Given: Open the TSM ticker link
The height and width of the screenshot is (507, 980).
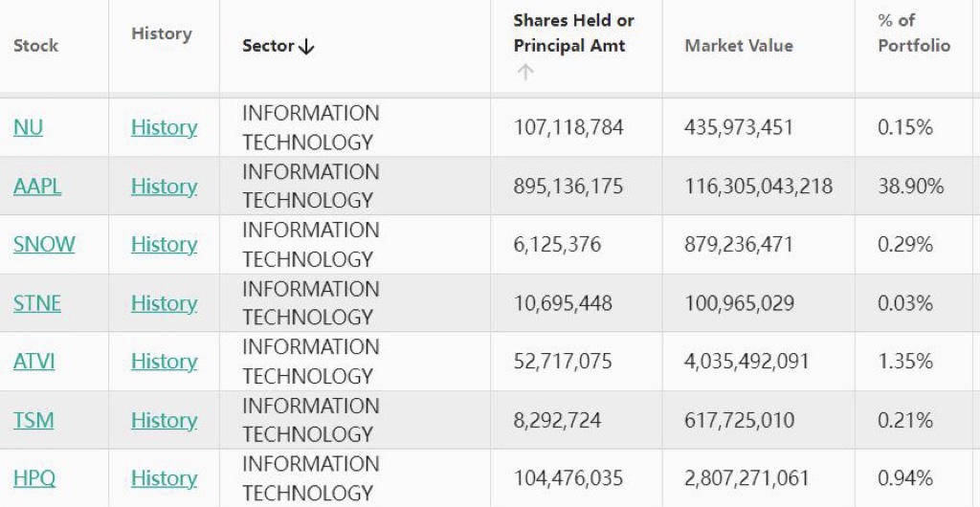Looking at the screenshot, I should [x=33, y=420].
